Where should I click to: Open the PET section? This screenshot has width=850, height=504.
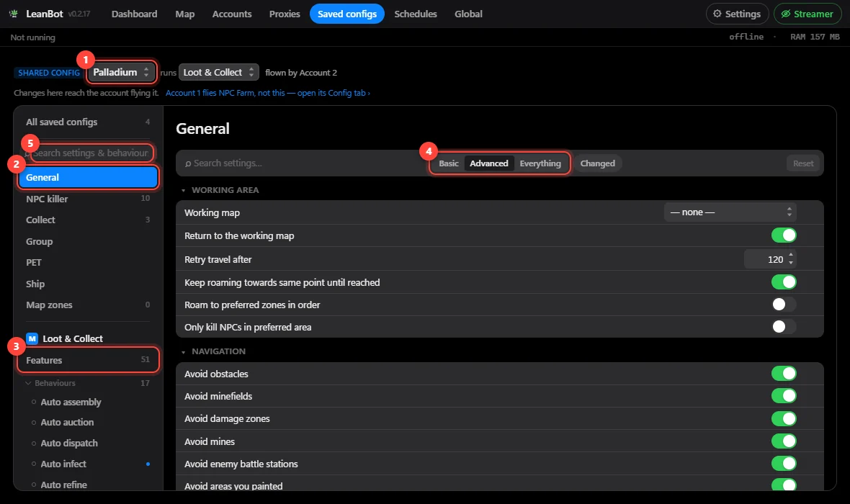coord(88,262)
